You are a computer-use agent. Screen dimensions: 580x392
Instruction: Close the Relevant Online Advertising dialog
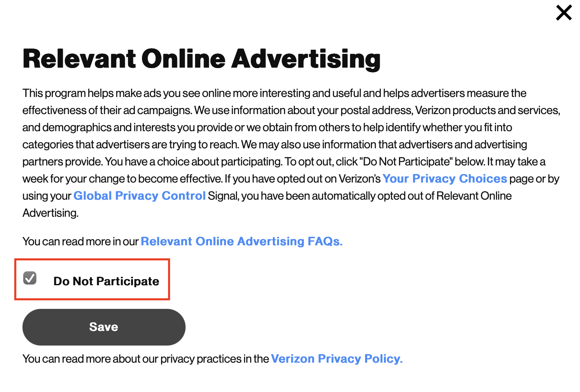(564, 13)
